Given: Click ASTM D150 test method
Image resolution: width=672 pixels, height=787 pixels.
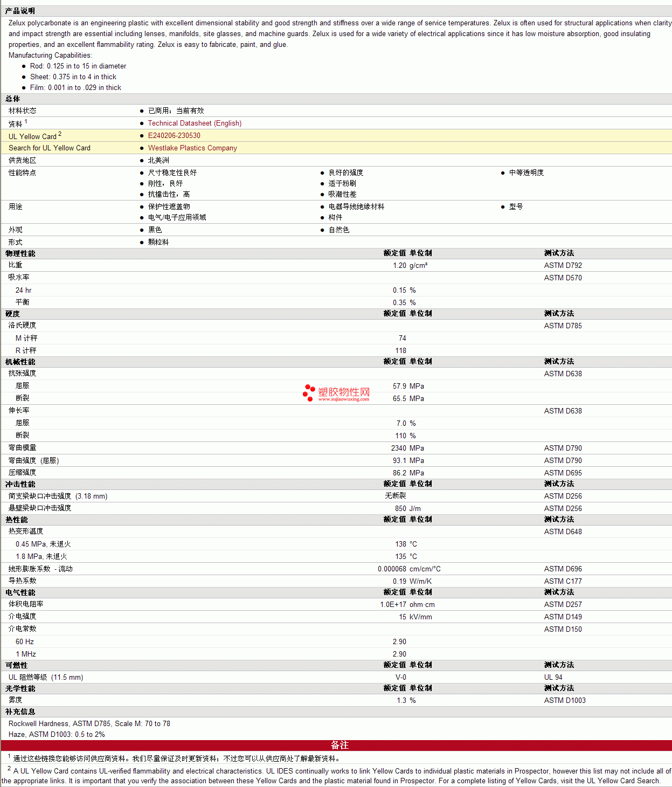Looking at the screenshot, I should (x=563, y=629).
